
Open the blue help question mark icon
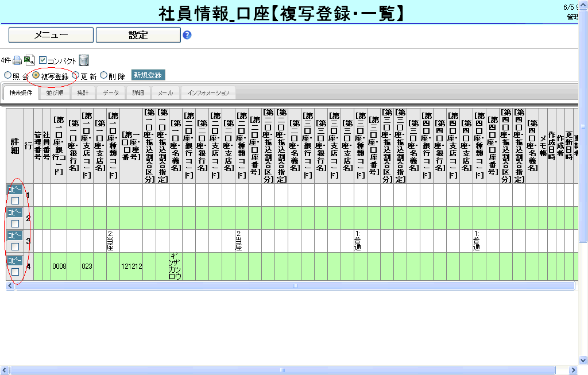pyautogui.click(x=187, y=35)
